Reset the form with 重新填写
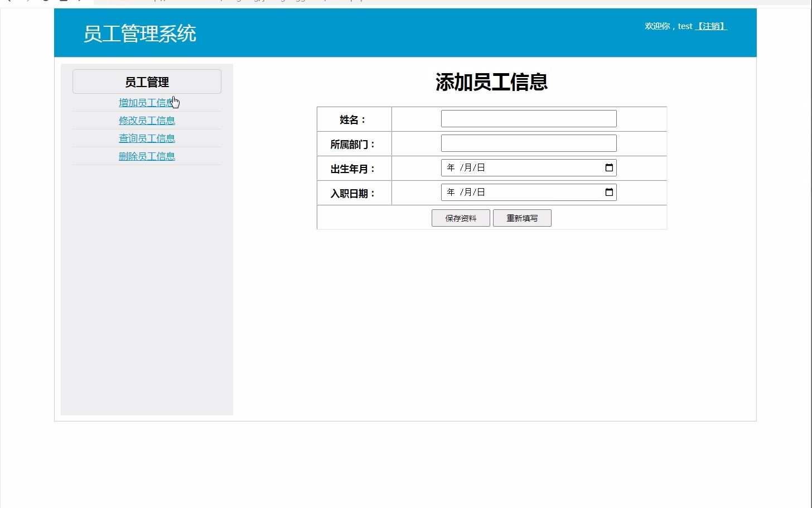 (522, 218)
